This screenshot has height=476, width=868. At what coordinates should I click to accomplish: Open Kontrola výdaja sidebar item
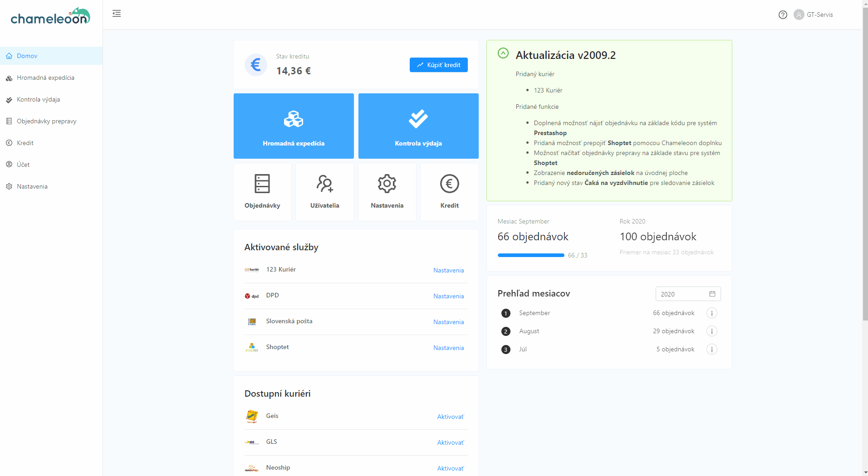(x=51, y=99)
